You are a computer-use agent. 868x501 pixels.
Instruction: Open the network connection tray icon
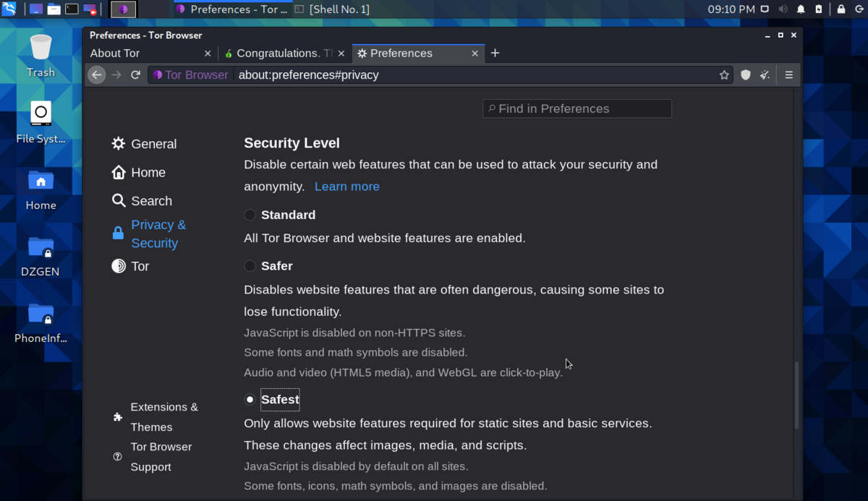[765, 9]
